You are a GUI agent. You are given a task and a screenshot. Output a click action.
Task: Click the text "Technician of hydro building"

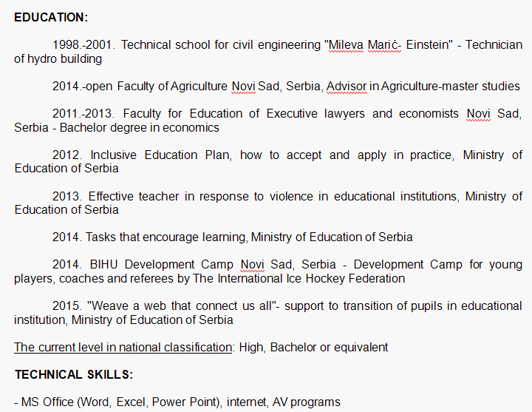tap(58, 58)
